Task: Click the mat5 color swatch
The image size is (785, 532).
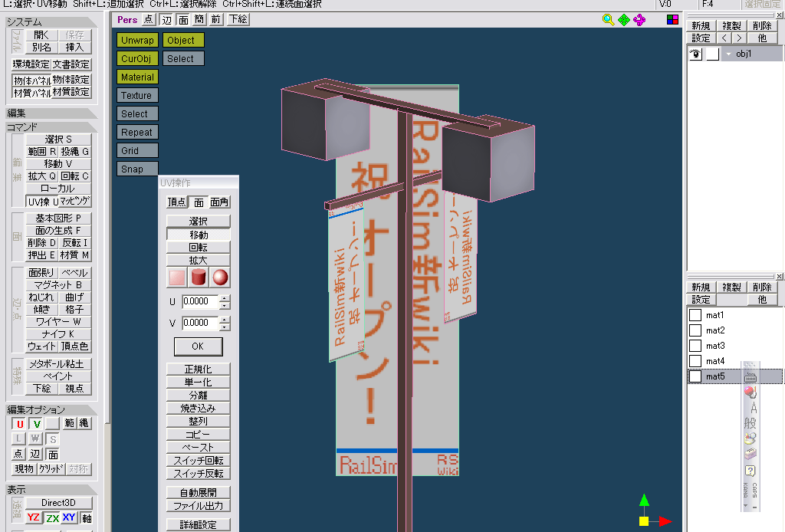Action: 695,376
